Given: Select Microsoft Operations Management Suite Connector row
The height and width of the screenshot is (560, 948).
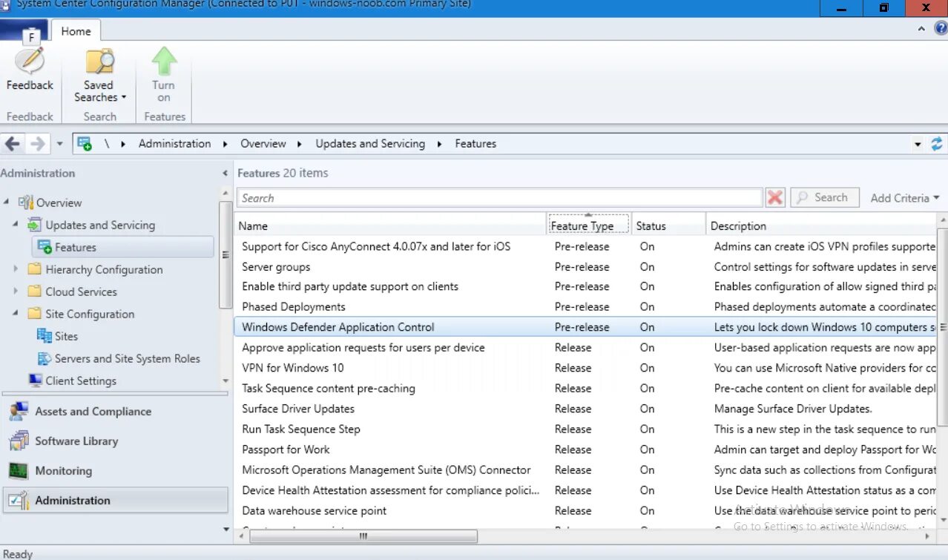Looking at the screenshot, I should pos(586,470).
